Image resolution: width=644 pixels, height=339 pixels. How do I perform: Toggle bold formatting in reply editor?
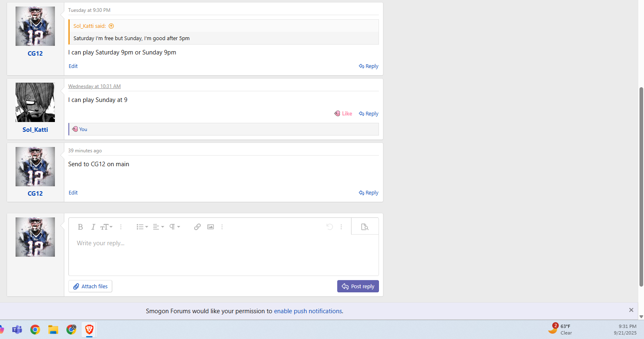click(x=80, y=227)
